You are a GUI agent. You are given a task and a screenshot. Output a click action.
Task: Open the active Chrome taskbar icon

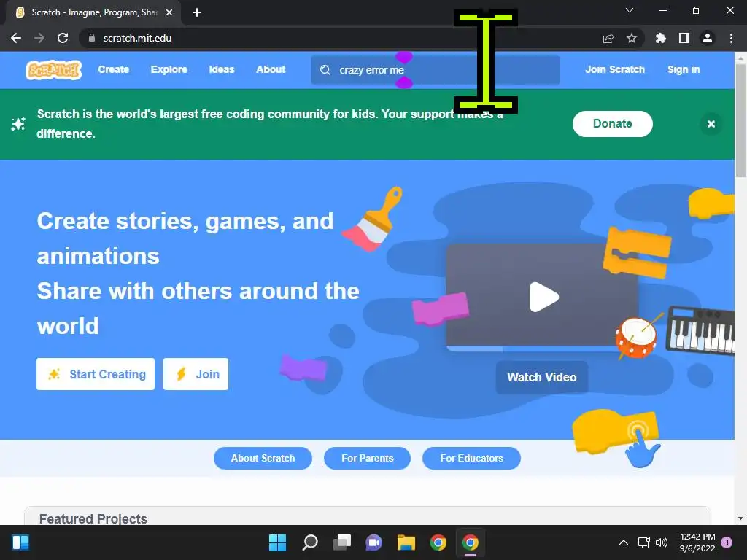tap(471, 542)
